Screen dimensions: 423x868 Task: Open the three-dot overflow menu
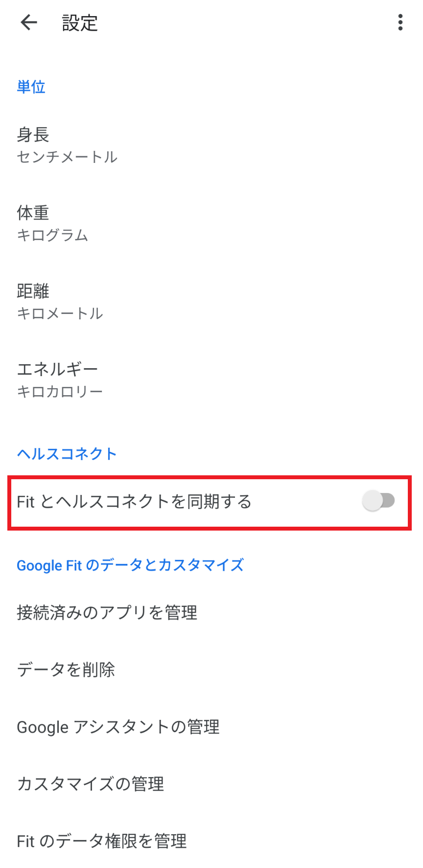coord(400,22)
